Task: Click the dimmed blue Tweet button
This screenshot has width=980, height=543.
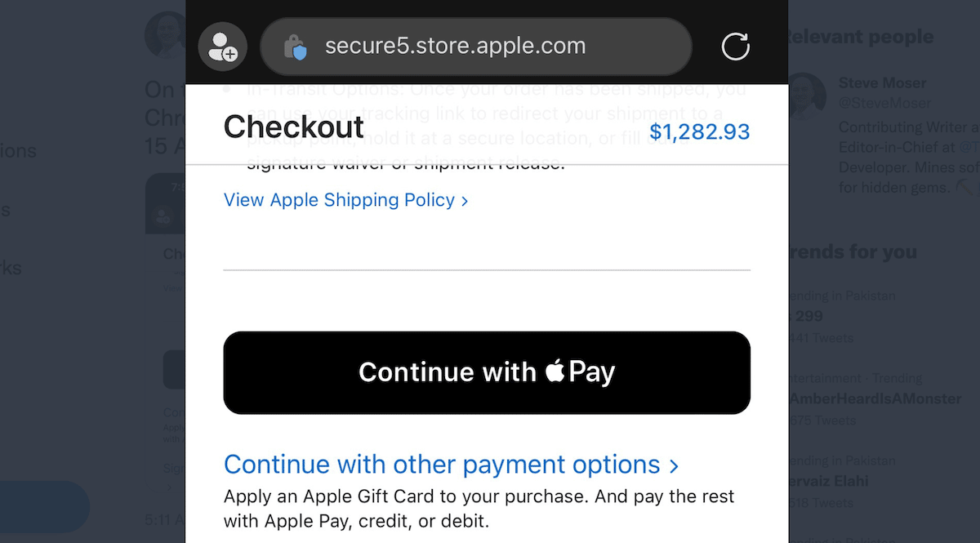Action: pyautogui.click(x=45, y=506)
